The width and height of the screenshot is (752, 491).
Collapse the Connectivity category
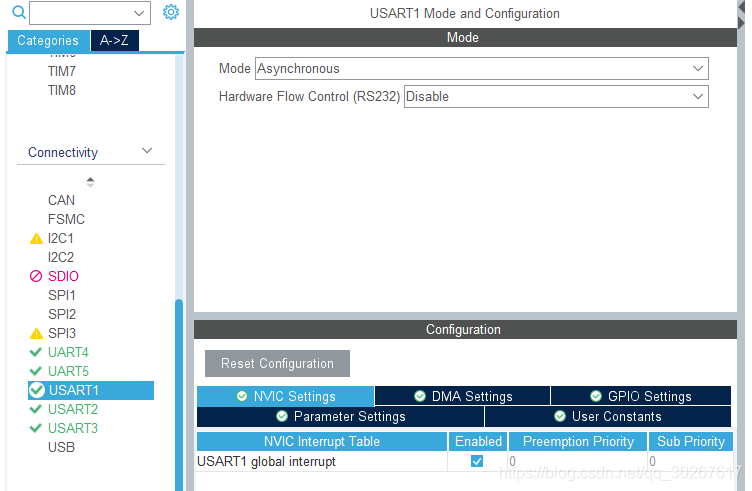pyautogui.click(x=147, y=151)
